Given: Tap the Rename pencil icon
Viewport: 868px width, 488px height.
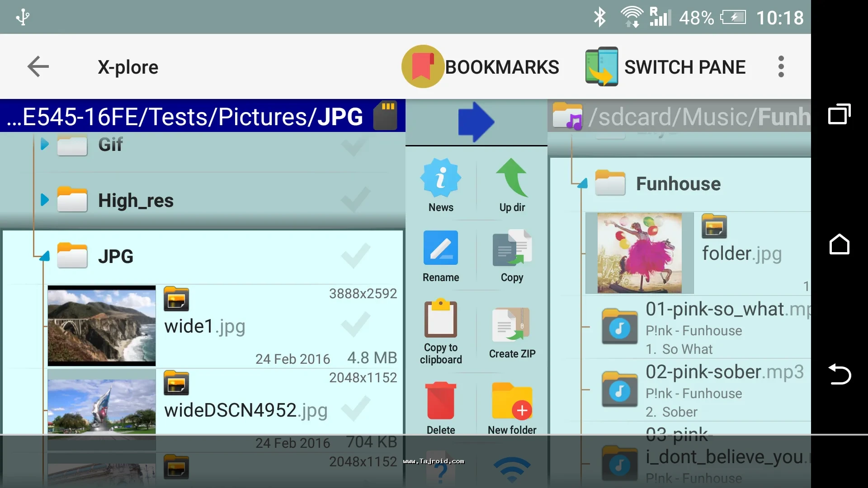Looking at the screenshot, I should click(441, 248).
